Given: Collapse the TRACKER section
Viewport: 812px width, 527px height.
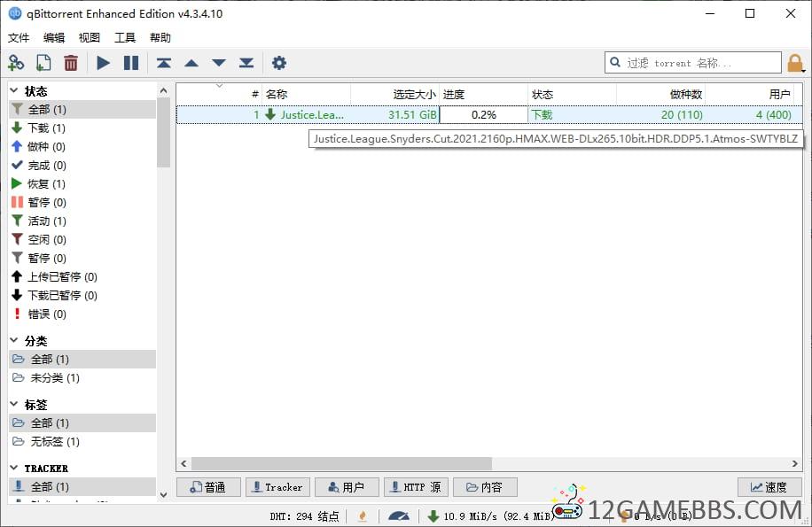Looking at the screenshot, I should (x=14, y=468).
